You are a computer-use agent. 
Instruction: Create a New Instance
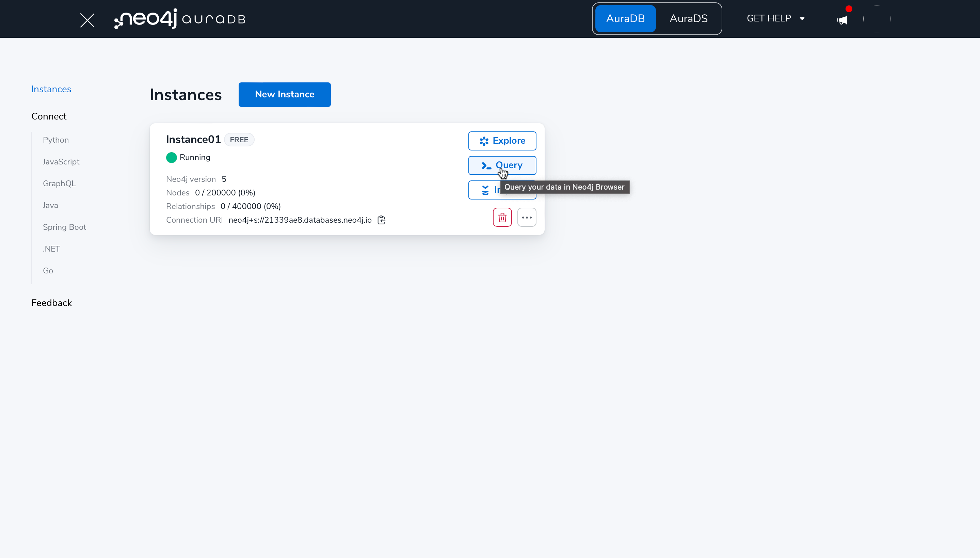285,95
